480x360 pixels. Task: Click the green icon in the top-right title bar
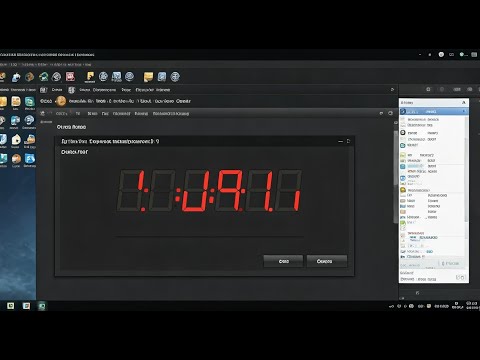[462, 54]
